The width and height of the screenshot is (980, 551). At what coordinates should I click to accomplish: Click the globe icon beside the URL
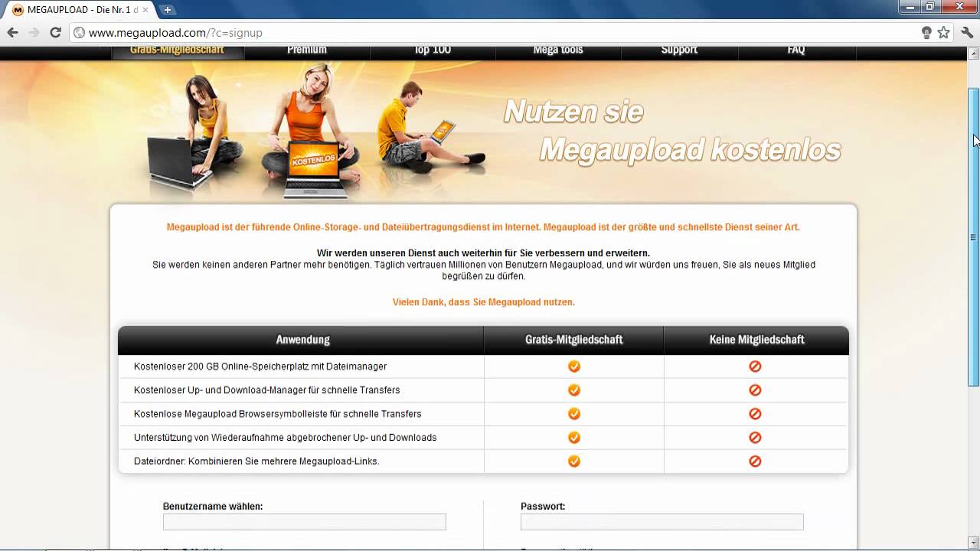[x=79, y=33]
